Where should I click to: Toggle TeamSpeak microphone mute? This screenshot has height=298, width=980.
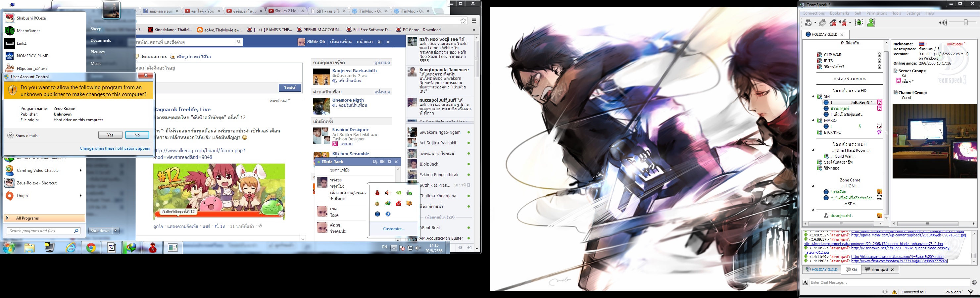832,23
